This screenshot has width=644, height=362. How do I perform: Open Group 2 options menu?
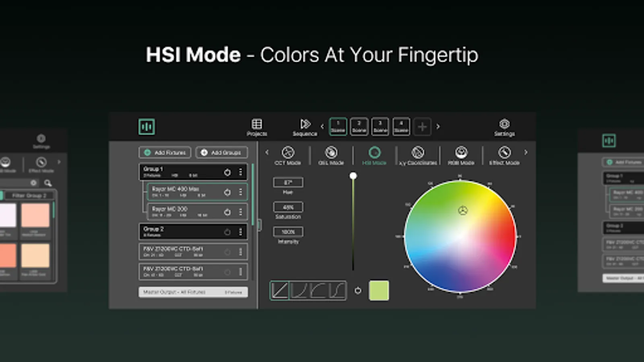pyautogui.click(x=241, y=232)
